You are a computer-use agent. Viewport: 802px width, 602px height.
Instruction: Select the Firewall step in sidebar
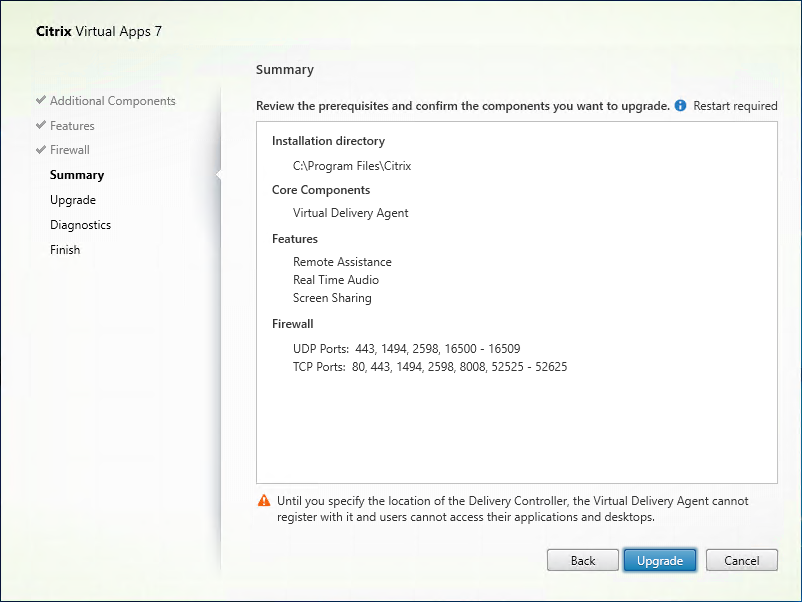point(70,150)
